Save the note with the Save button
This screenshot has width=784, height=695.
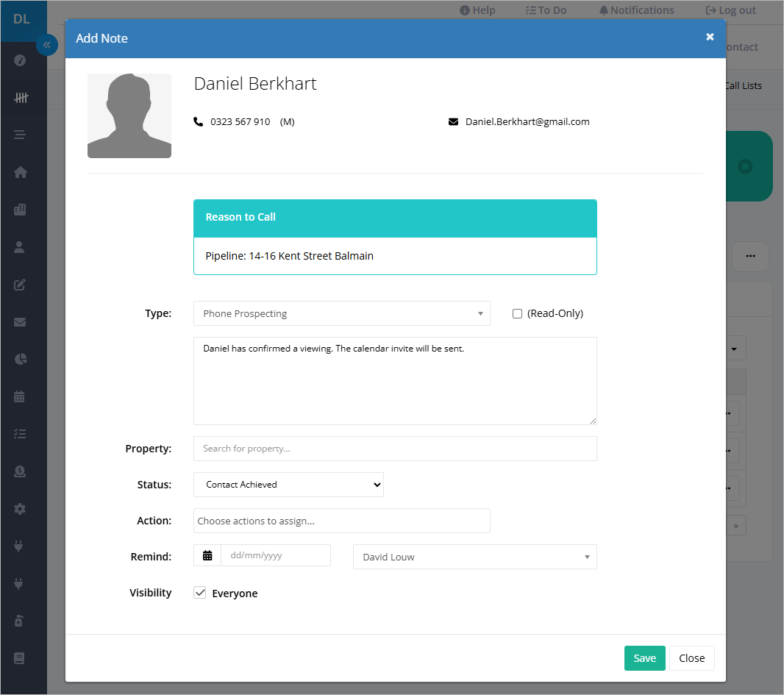[644, 658]
